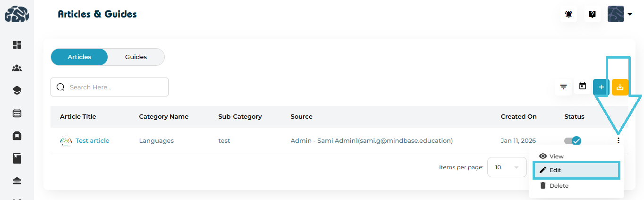The height and width of the screenshot is (200, 644).
Task: Open the profile avatar dropdown arrow
Action: 630,14
